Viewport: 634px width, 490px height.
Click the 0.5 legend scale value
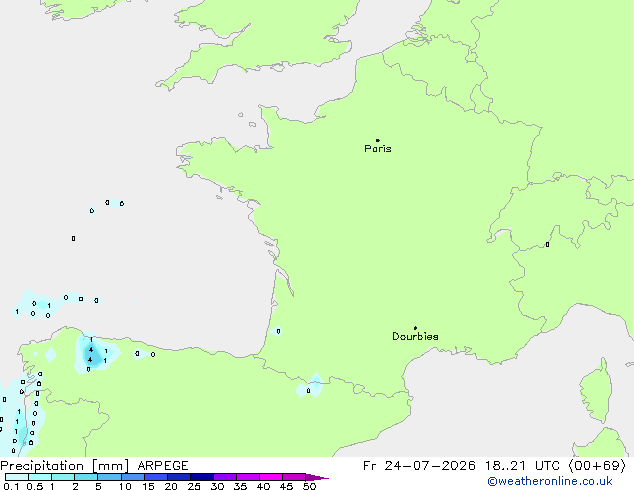tap(34, 486)
